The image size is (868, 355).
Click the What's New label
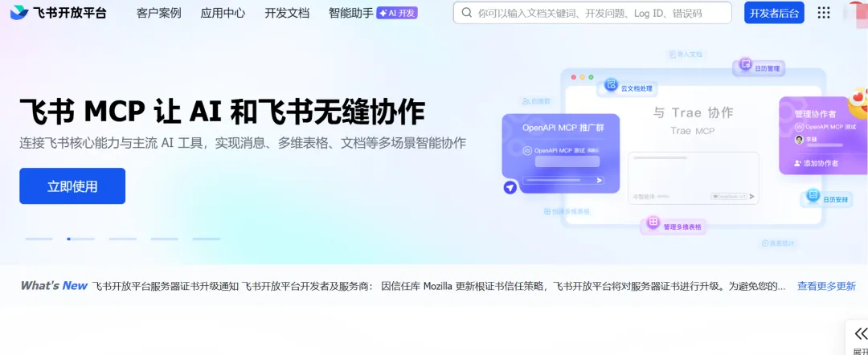[x=54, y=286]
